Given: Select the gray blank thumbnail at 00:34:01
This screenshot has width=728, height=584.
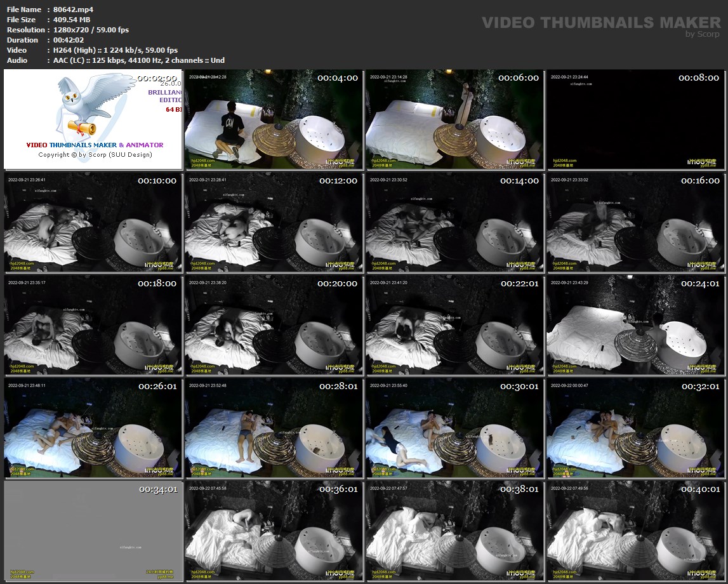Looking at the screenshot, I should (x=93, y=531).
